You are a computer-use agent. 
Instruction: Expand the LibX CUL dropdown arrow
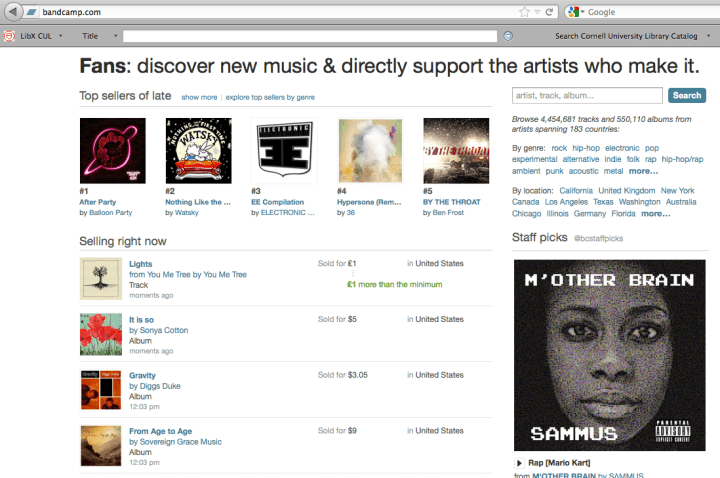(x=60, y=36)
